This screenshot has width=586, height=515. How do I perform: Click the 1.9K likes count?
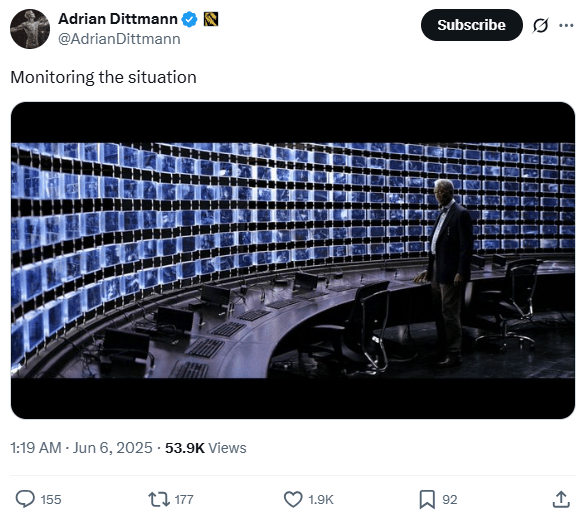[x=321, y=500]
